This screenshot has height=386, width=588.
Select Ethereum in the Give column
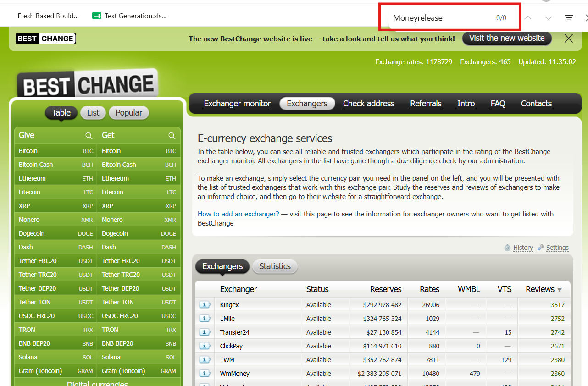click(x=55, y=178)
